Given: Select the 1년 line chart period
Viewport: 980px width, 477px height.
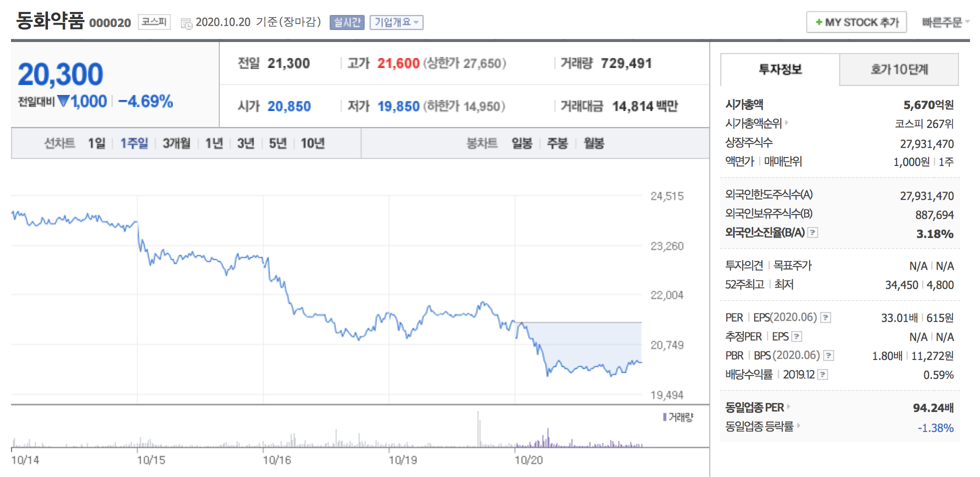Looking at the screenshot, I should tap(214, 143).
